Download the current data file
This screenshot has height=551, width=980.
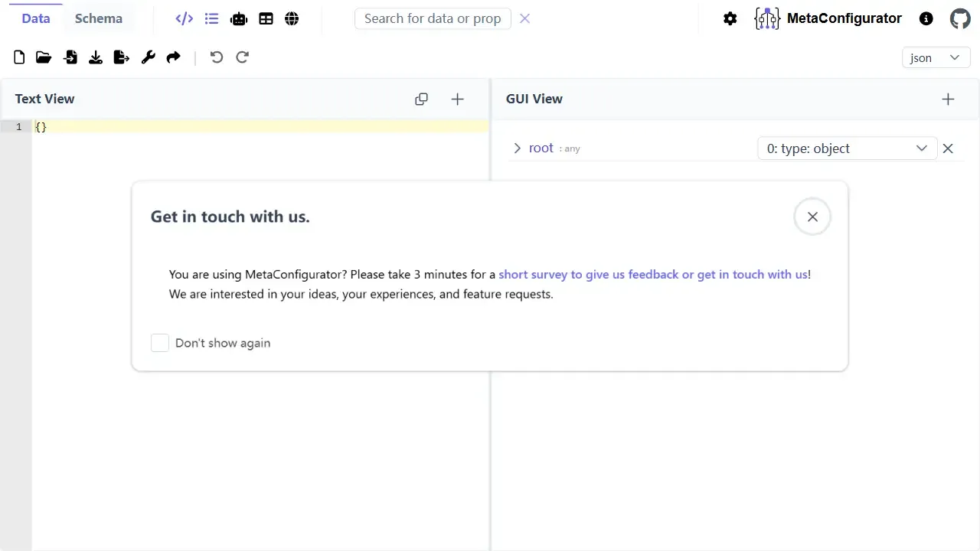coord(96,57)
